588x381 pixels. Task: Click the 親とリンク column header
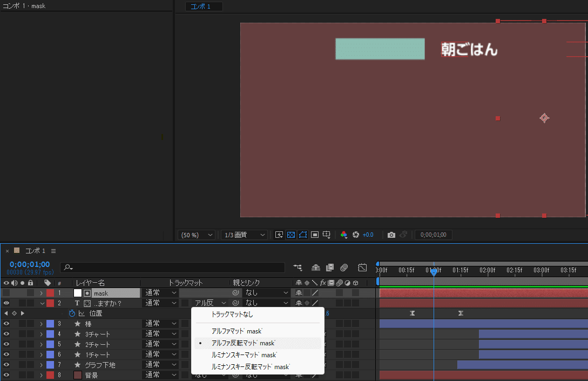tap(246, 283)
